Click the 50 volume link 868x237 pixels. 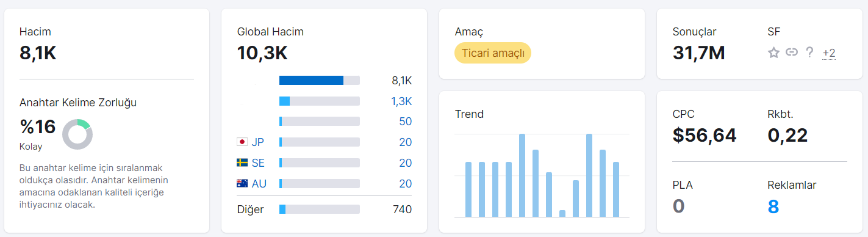coord(406,122)
